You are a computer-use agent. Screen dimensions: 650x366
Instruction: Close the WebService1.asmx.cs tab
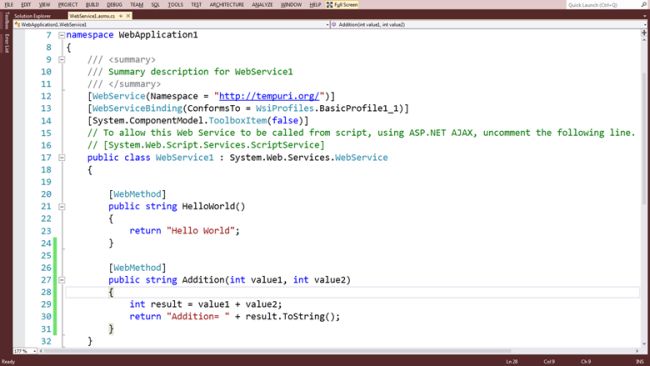point(128,16)
